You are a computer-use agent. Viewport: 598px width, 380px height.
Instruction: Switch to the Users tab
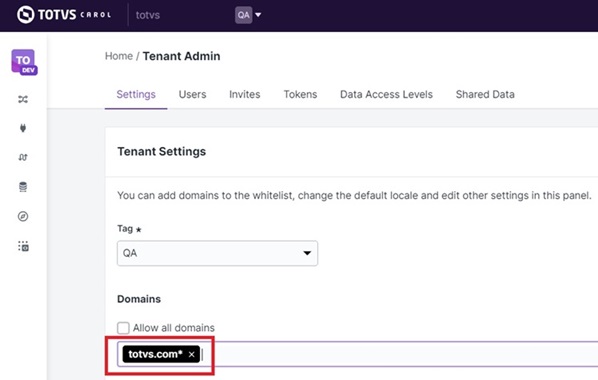pyautogui.click(x=192, y=94)
